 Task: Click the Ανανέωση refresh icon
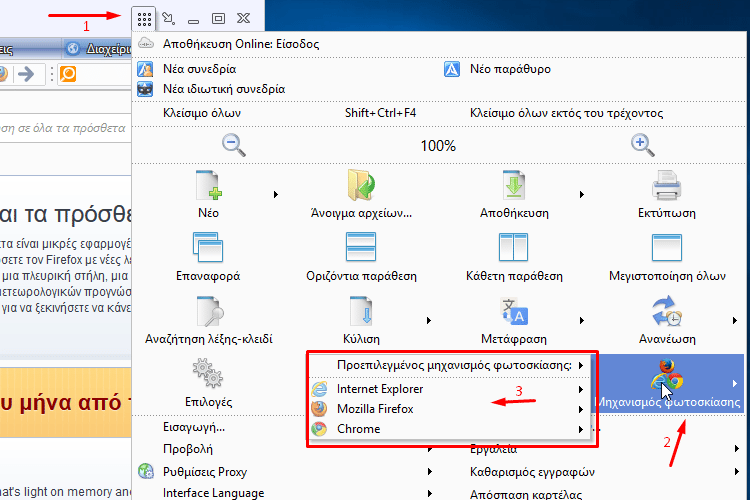[667, 311]
